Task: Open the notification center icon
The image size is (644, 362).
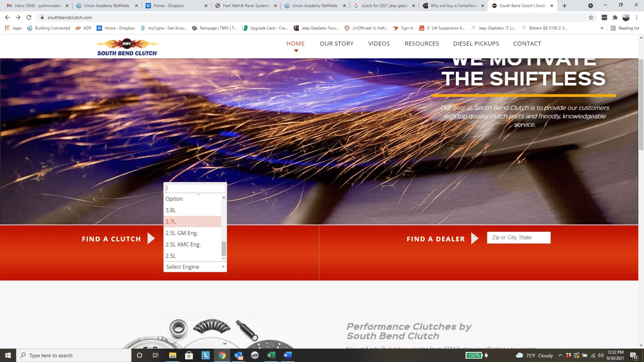Action: pos(633,355)
